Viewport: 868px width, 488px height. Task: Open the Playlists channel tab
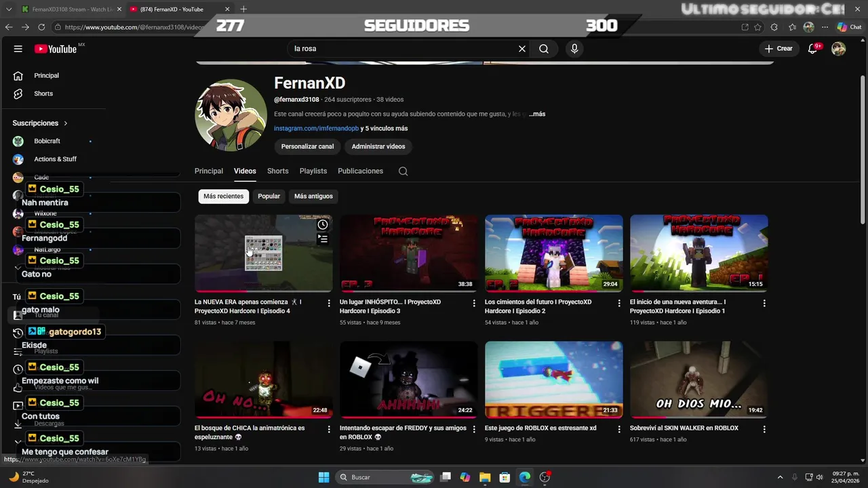tap(313, 171)
